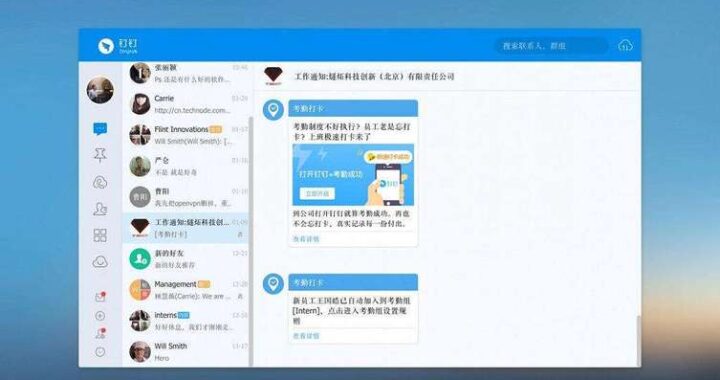Image resolution: width=720 pixels, height=380 pixels.
Task: Open the Flint Innovations group chat
Action: click(x=187, y=135)
